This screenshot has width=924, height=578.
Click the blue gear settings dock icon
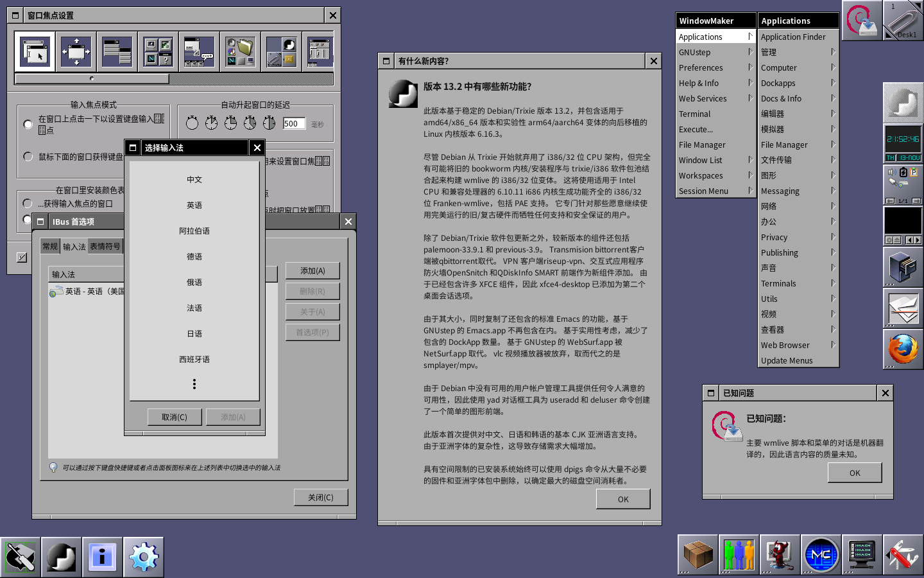(143, 557)
